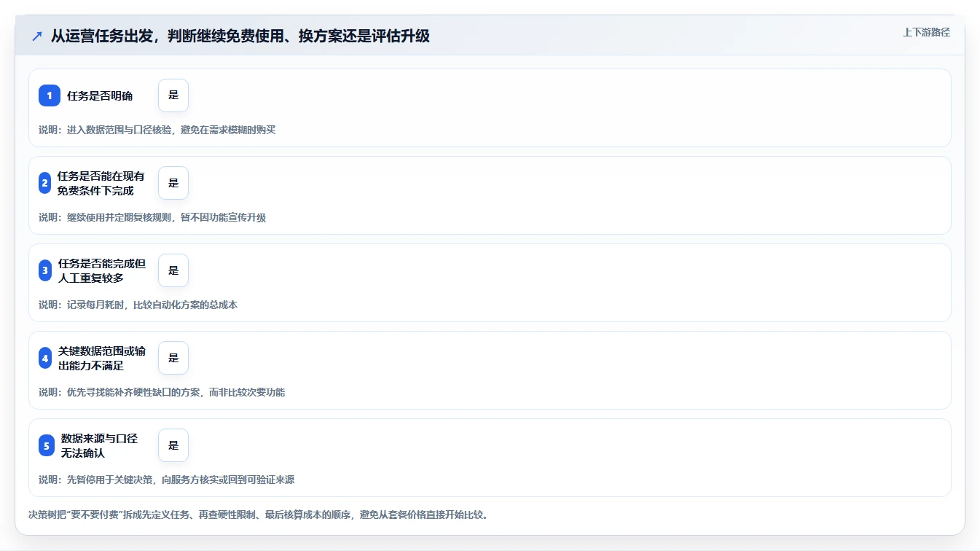
Task: Click the step 3 number badge
Action: (x=45, y=270)
